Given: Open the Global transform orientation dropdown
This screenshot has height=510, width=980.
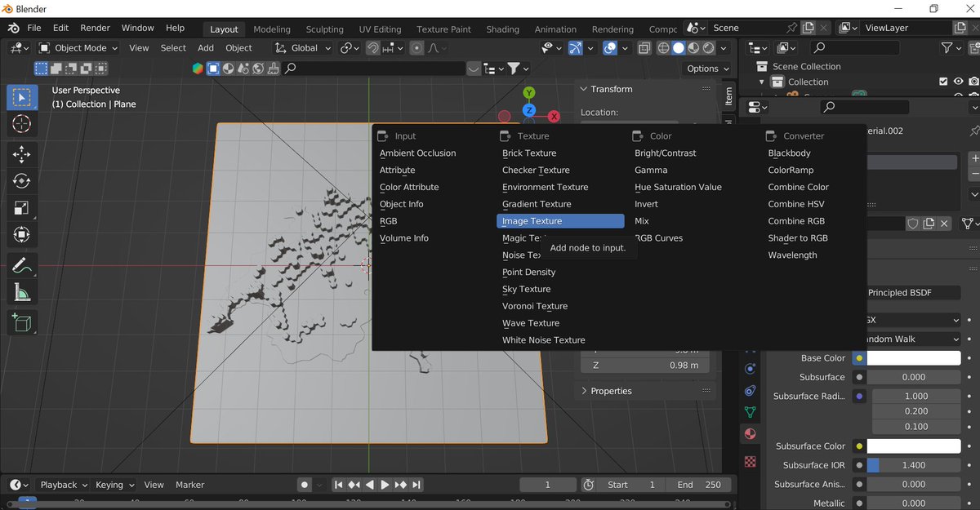Looking at the screenshot, I should (x=303, y=48).
